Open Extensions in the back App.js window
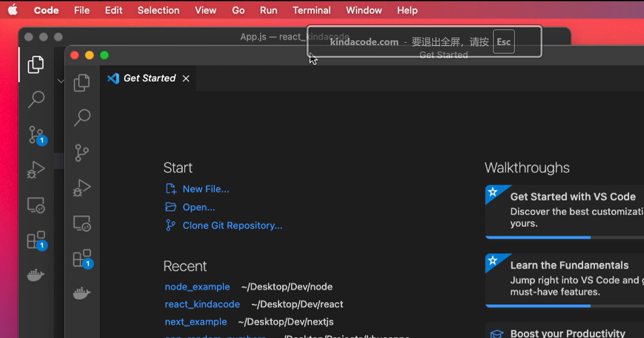The width and height of the screenshot is (644, 338). [x=37, y=241]
